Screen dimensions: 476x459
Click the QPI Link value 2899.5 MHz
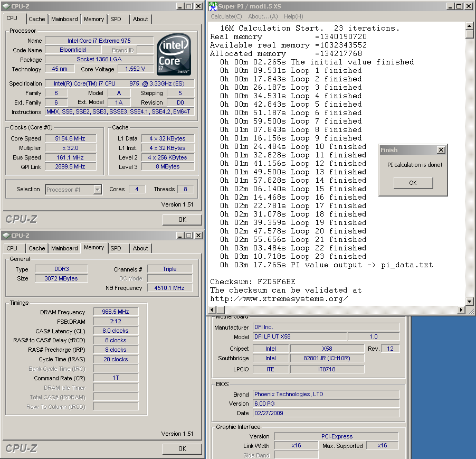pos(70,166)
